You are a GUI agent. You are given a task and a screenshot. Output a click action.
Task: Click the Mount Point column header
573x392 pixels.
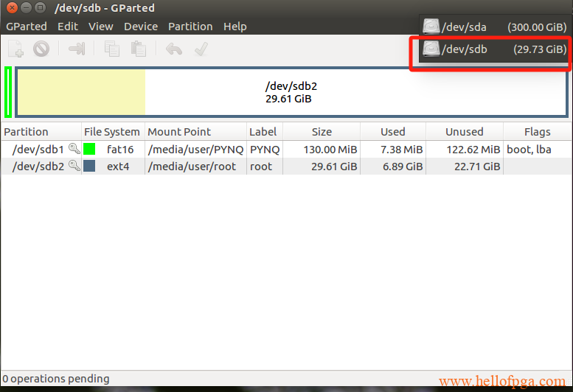(195, 131)
